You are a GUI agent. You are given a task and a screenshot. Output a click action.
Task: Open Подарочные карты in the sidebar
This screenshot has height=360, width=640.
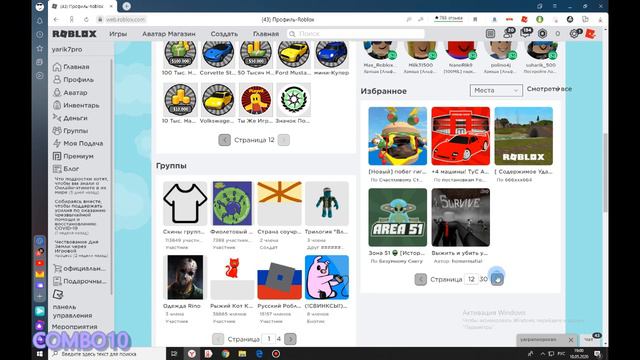click(80, 281)
